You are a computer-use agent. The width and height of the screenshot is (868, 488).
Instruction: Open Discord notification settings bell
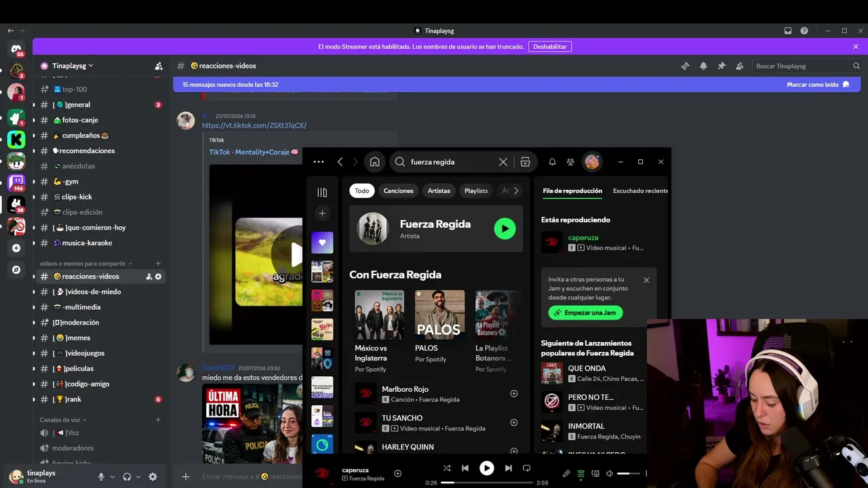coord(703,66)
